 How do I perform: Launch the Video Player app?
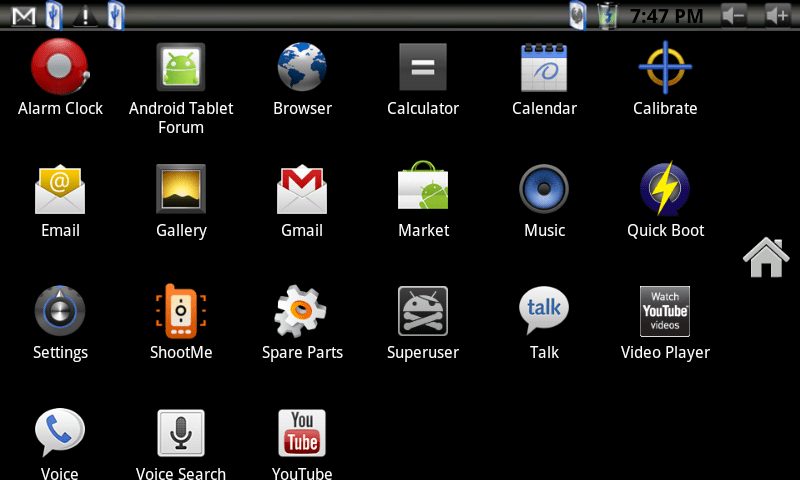coord(665,311)
